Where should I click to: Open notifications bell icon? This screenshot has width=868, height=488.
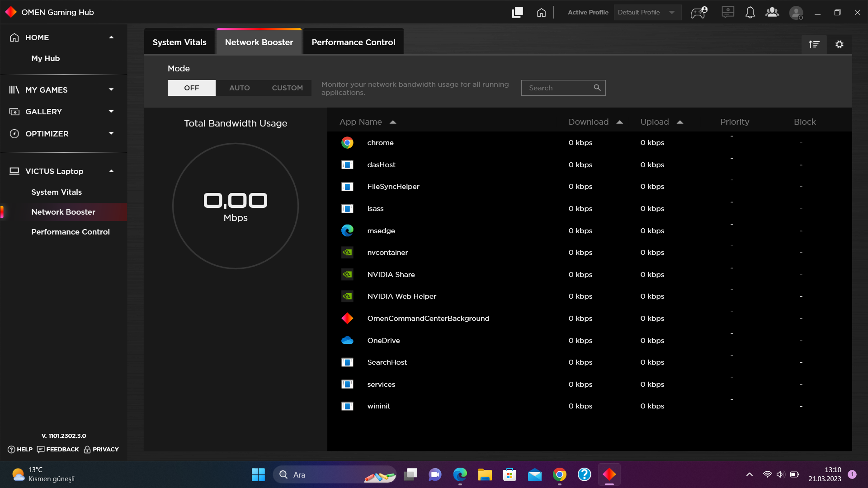(750, 12)
